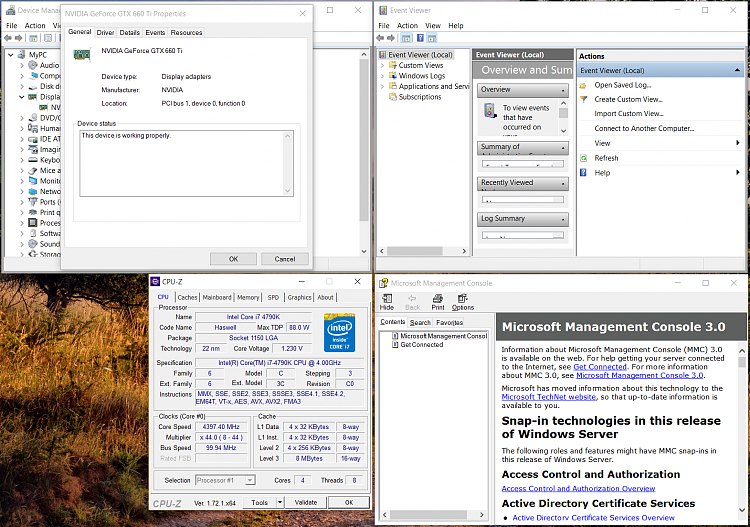Image resolution: width=750 pixels, height=527 pixels.
Task: Click the Hide icon in Management Console
Action: coord(386,298)
